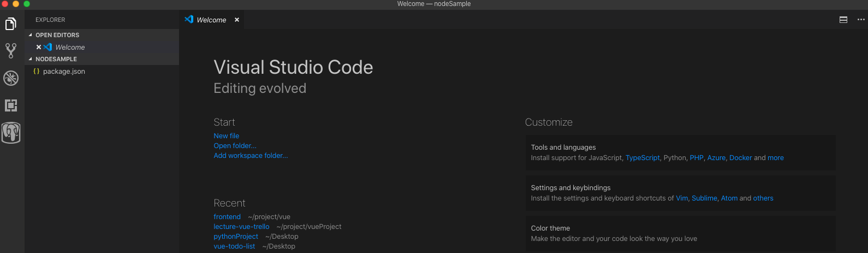Open the Color theme card

click(x=680, y=234)
